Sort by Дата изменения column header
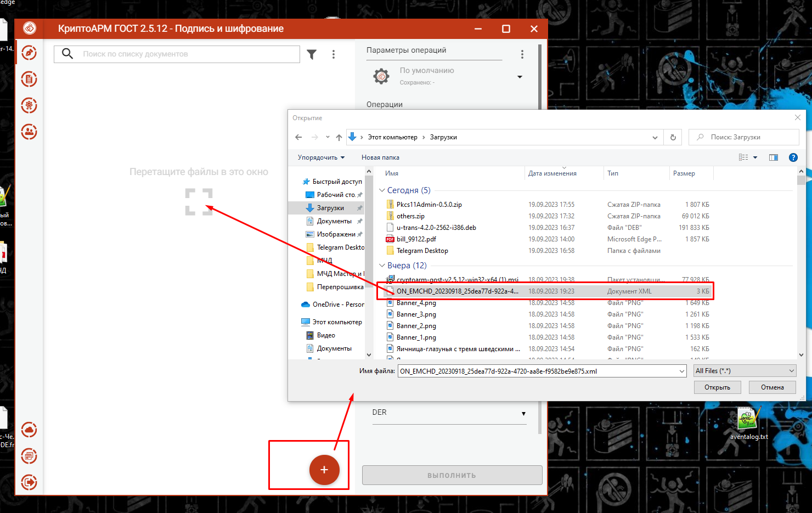Screen dimensions: 812x513 552,173
